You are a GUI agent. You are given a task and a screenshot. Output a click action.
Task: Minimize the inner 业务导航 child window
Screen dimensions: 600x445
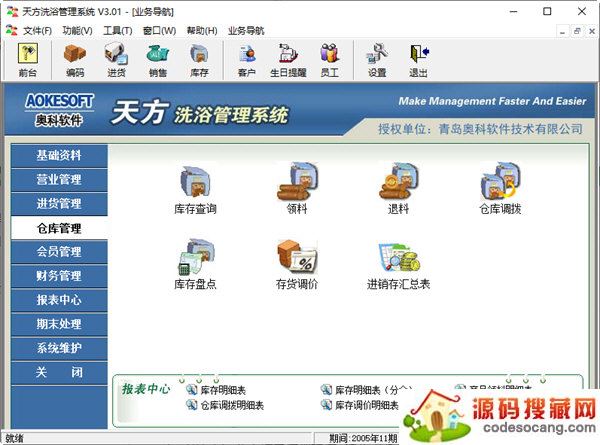click(562, 31)
